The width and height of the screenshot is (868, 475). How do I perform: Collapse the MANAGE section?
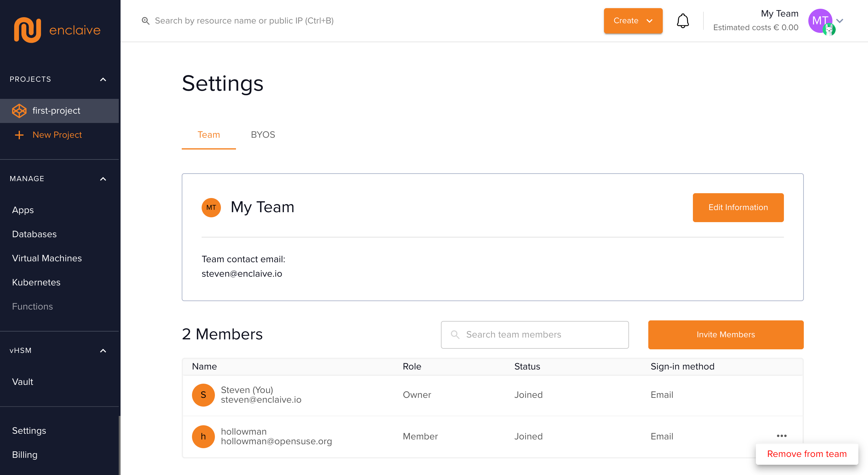click(103, 179)
